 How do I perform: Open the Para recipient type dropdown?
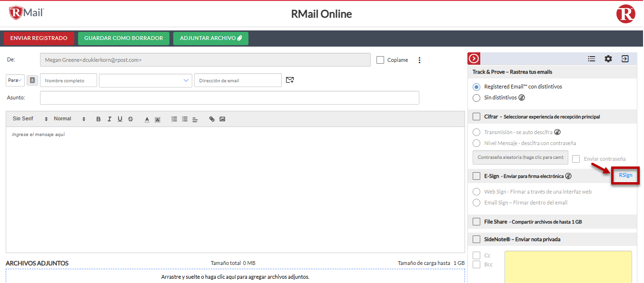[x=15, y=80]
